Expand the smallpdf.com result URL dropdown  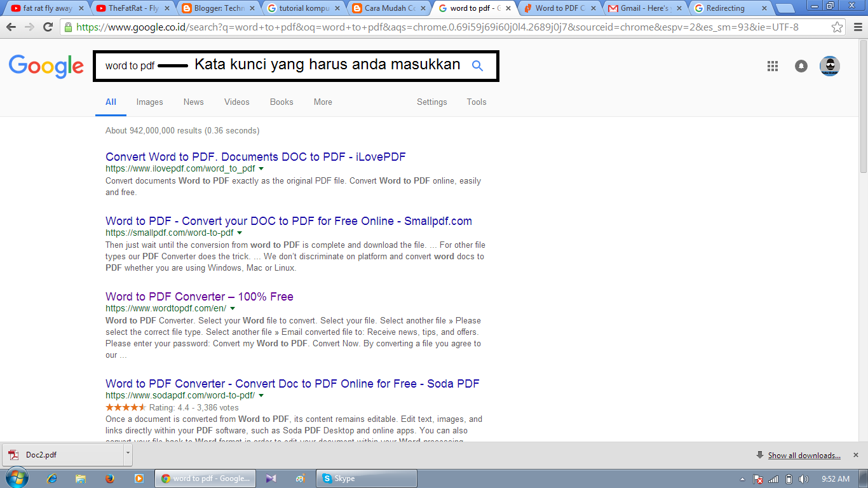[240, 233]
